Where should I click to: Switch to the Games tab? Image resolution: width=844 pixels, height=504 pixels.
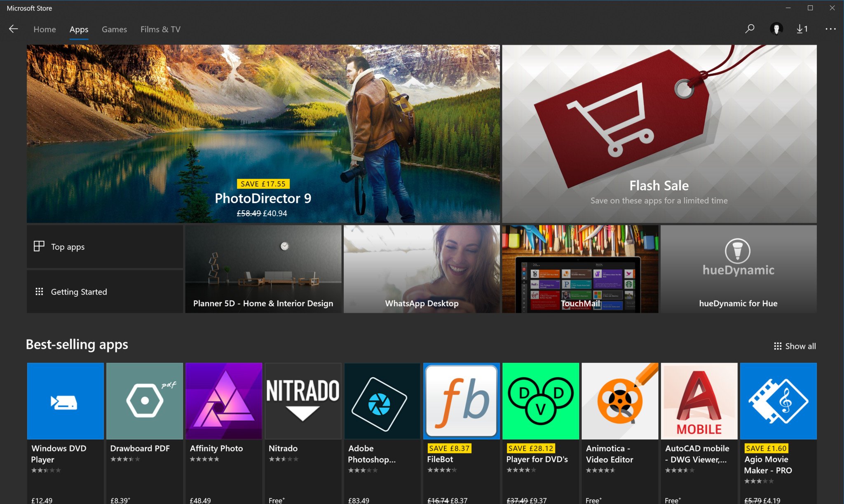pos(114,28)
